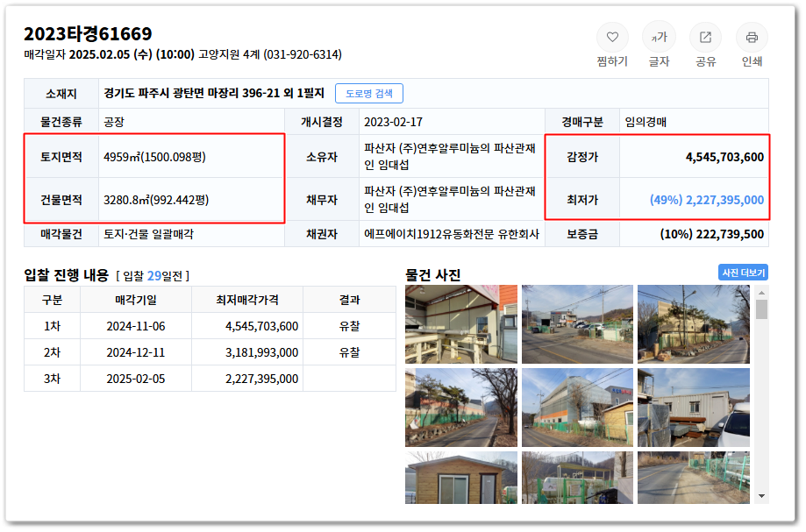The width and height of the screenshot is (806, 532).
Task: Open the factory interior photo thumbnail
Action: 461,324
